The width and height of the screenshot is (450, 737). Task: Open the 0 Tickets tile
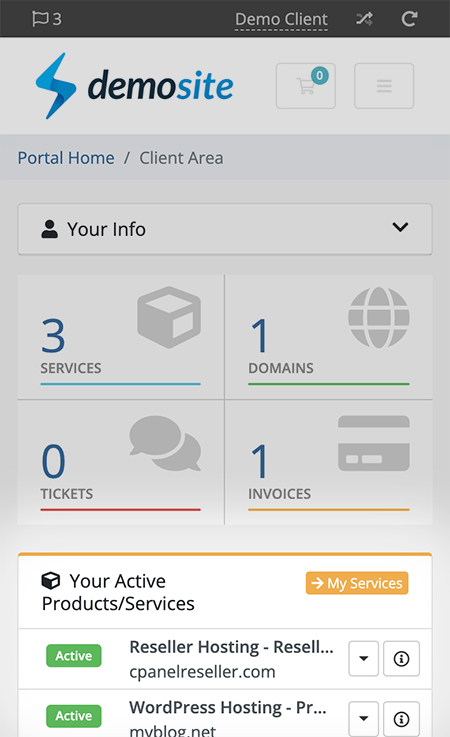click(120, 463)
